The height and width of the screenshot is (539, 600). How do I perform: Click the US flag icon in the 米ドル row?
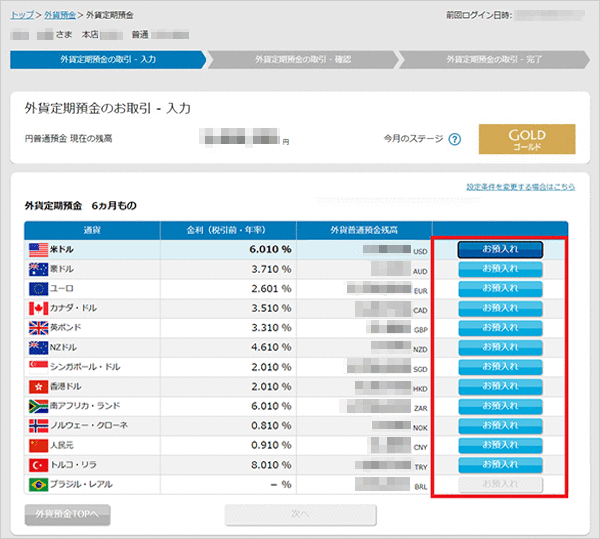tap(38, 250)
